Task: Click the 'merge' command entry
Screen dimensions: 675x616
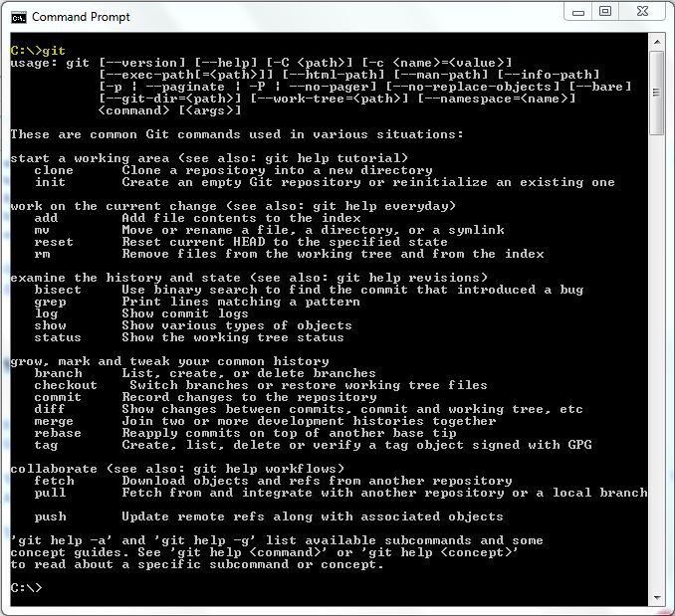Action: (x=54, y=422)
